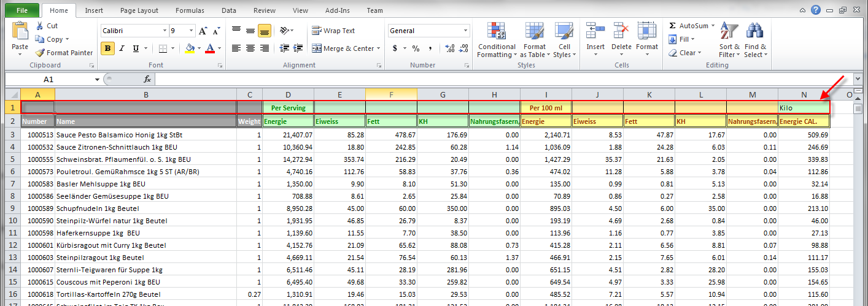Apply the red font color
The image size is (868, 306).
[211, 48]
